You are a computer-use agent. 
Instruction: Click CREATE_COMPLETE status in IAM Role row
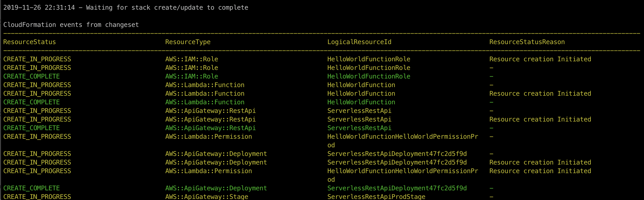31,76
